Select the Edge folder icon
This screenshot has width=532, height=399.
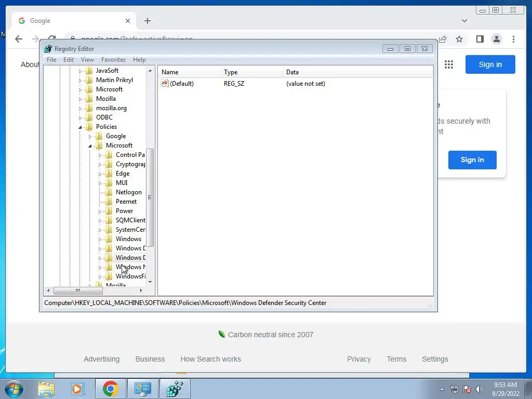[x=109, y=174]
